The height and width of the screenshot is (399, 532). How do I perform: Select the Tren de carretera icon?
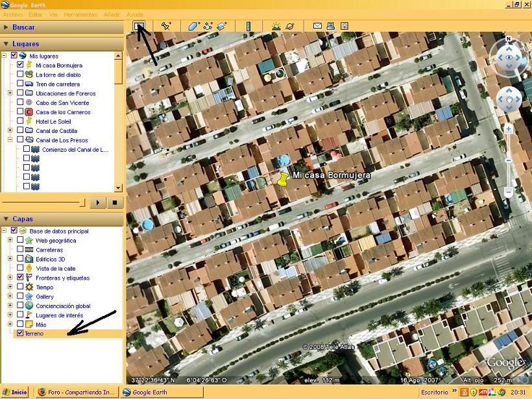29,84
